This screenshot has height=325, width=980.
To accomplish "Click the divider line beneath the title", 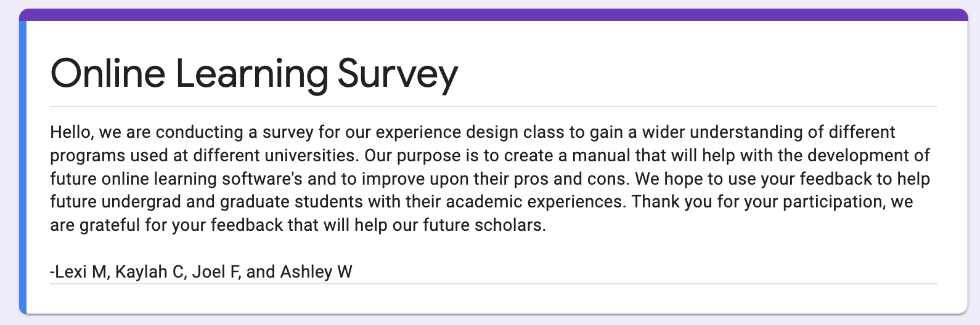I will (494, 106).
